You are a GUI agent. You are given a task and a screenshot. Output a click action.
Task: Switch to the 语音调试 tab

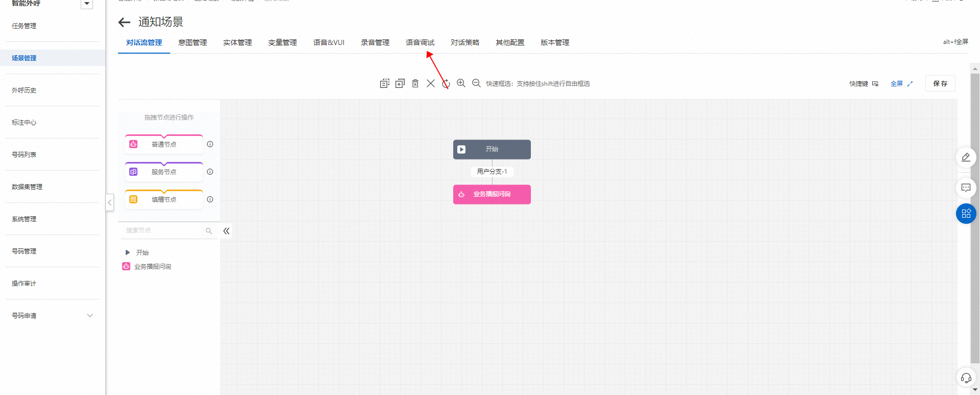[x=420, y=42]
